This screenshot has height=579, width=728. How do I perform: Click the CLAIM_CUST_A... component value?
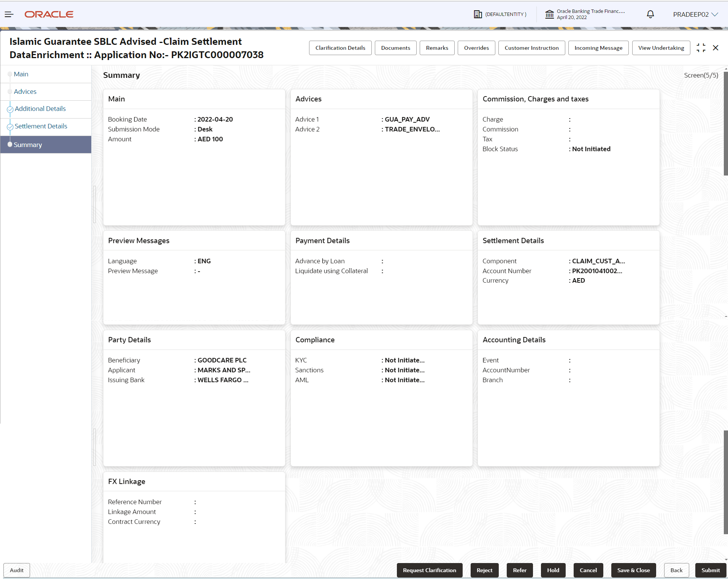(598, 261)
